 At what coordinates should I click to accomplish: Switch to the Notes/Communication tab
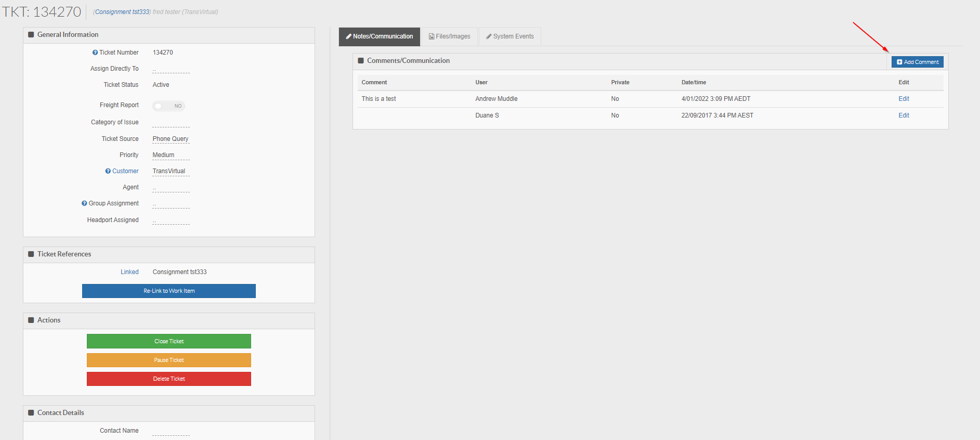pos(380,36)
